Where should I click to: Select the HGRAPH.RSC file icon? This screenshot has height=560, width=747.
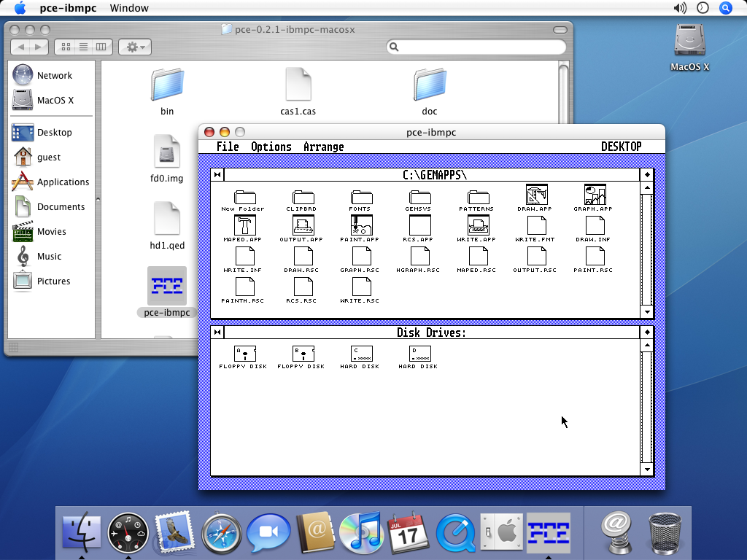419,256
